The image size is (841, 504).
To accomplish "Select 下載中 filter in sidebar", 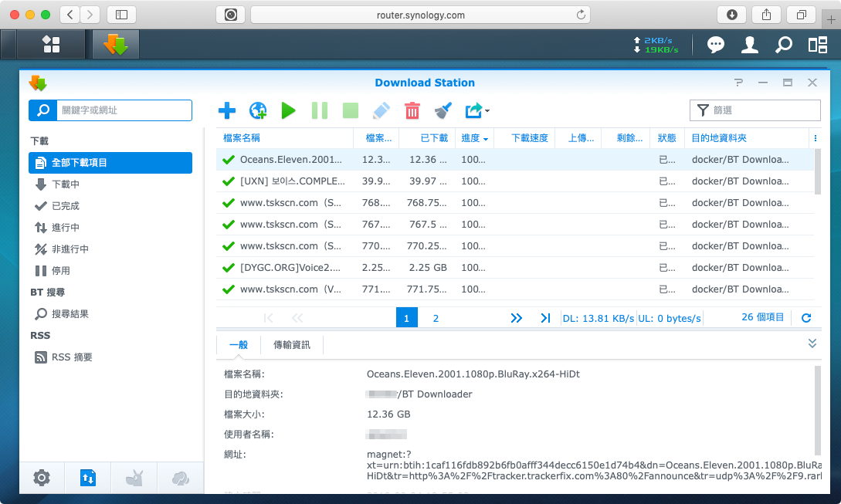I will click(110, 184).
